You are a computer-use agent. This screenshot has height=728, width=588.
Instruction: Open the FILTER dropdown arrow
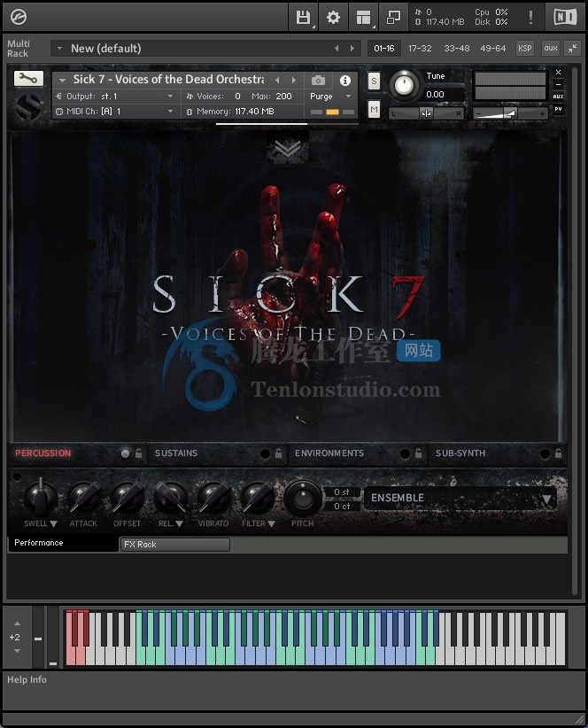272,523
